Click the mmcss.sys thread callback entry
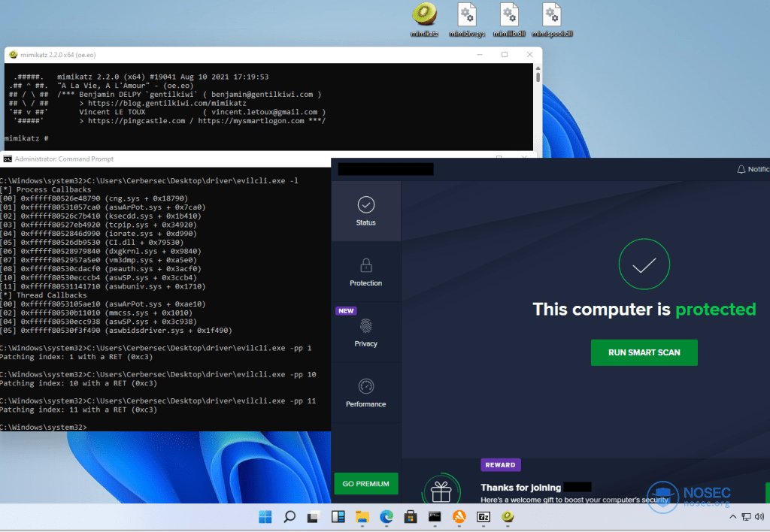The image size is (770, 532). (96, 313)
